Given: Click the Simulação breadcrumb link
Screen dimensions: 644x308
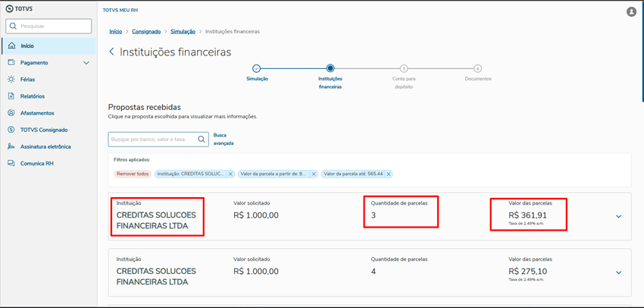Looking at the screenshot, I should point(183,31).
